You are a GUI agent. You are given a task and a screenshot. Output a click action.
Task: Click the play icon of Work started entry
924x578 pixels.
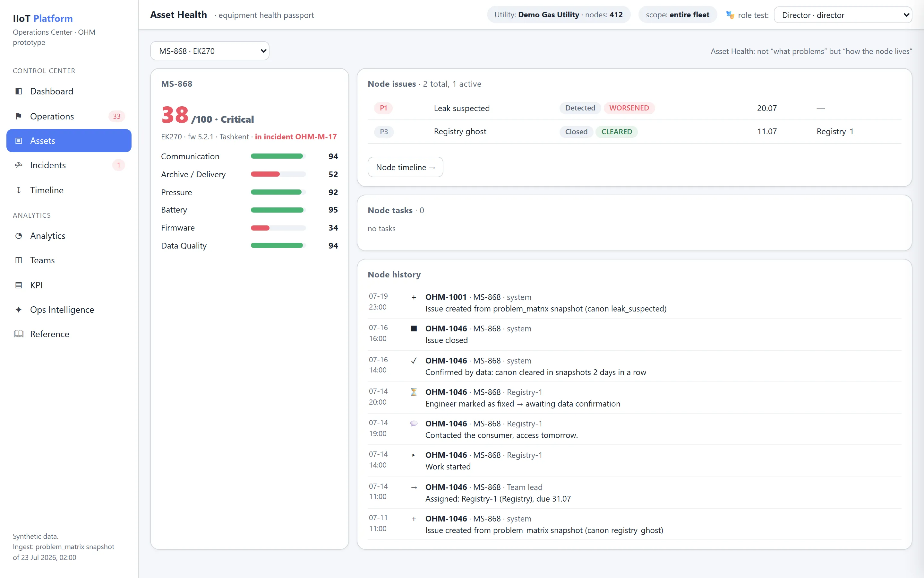pyautogui.click(x=414, y=455)
